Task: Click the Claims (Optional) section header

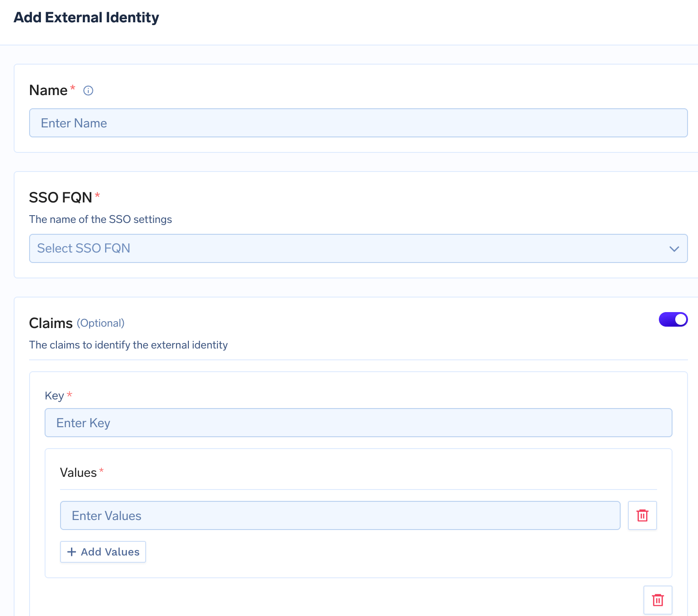Action: coord(76,323)
